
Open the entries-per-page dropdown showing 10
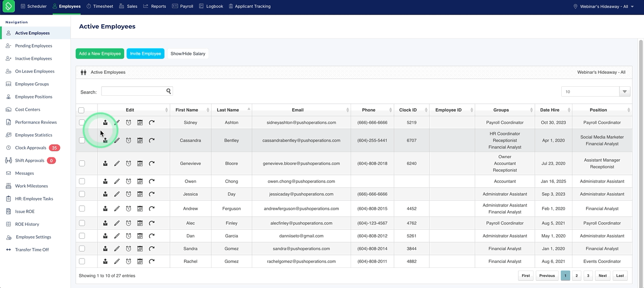click(596, 92)
